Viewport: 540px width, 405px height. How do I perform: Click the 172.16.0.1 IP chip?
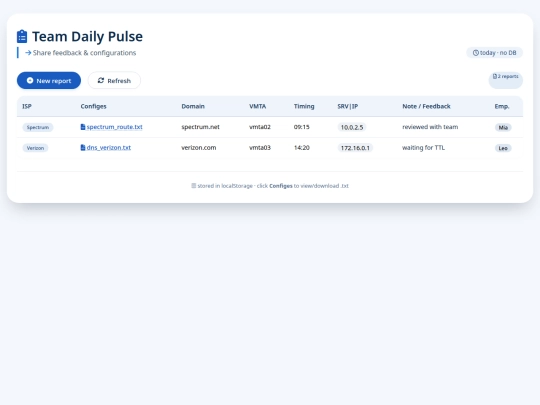[355, 148]
